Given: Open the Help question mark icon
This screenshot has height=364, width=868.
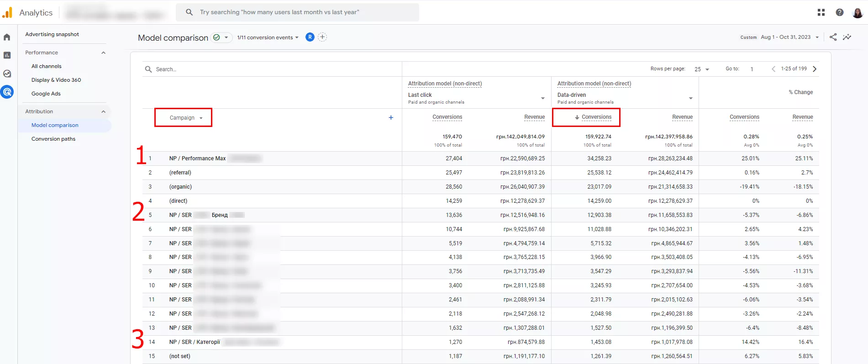Looking at the screenshot, I should [x=839, y=12].
